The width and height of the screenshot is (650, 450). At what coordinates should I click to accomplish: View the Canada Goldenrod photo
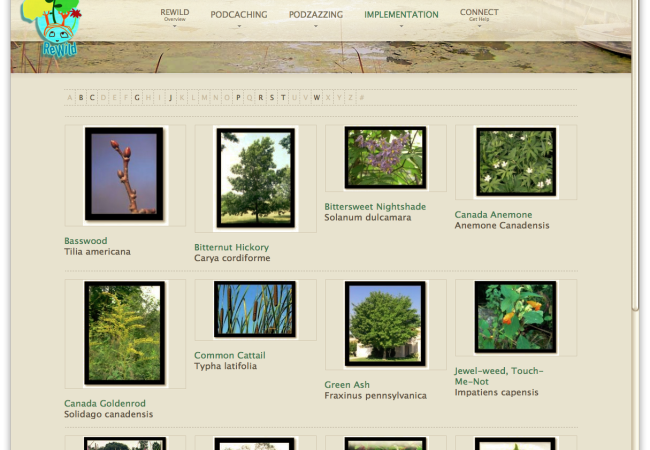coord(124,332)
